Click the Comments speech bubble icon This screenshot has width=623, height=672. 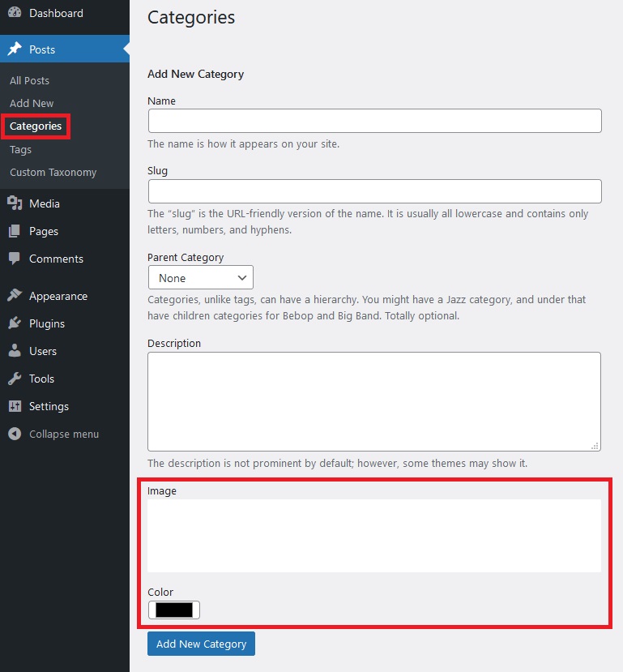point(15,259)
